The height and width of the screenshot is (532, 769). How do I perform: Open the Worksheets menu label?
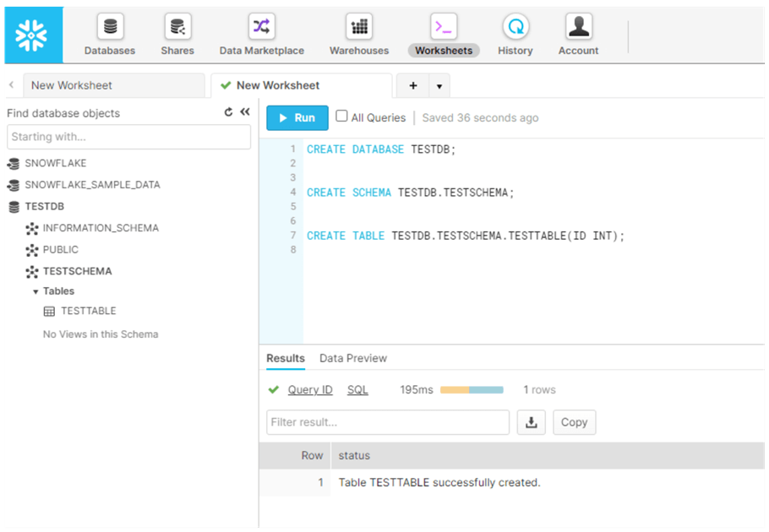[x=444, y=51]
